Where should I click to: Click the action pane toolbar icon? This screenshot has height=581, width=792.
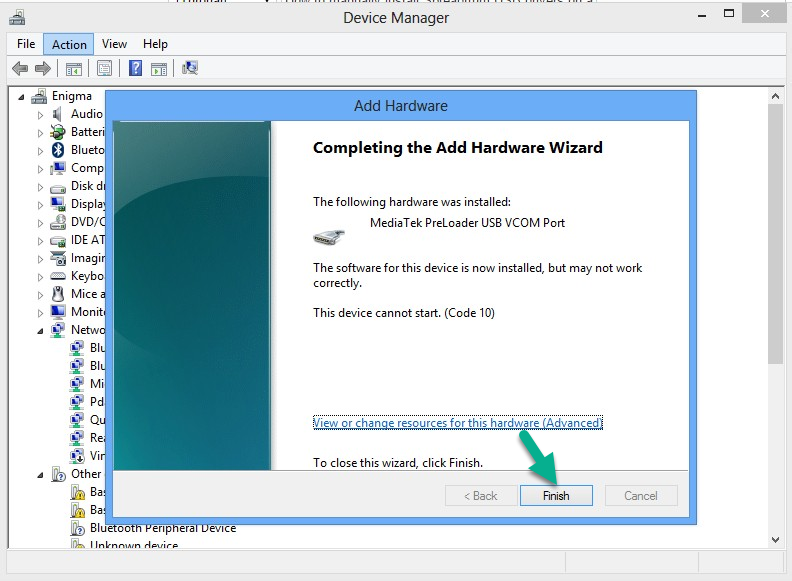[x=159, y=69]
